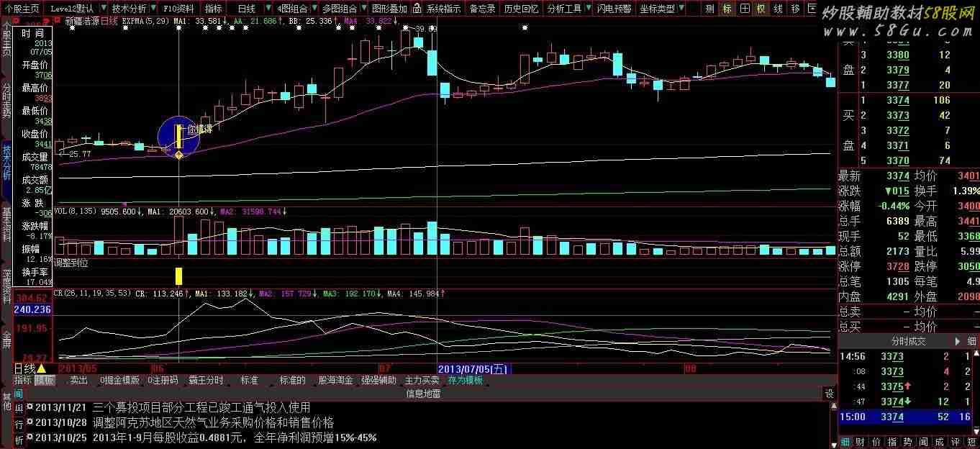Switch to the 价 tab in the bottom-right row
980x449 pixels.
point(876,442)
